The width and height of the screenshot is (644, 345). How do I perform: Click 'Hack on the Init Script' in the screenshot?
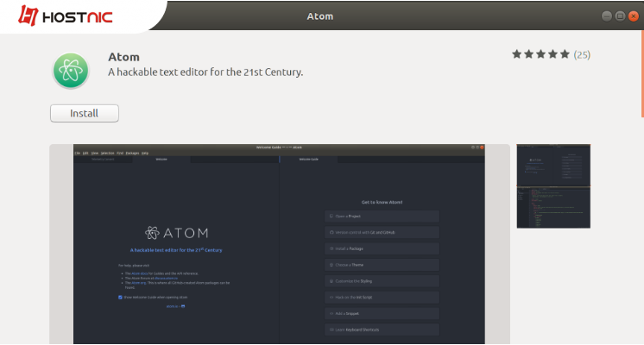pos(382,298)
